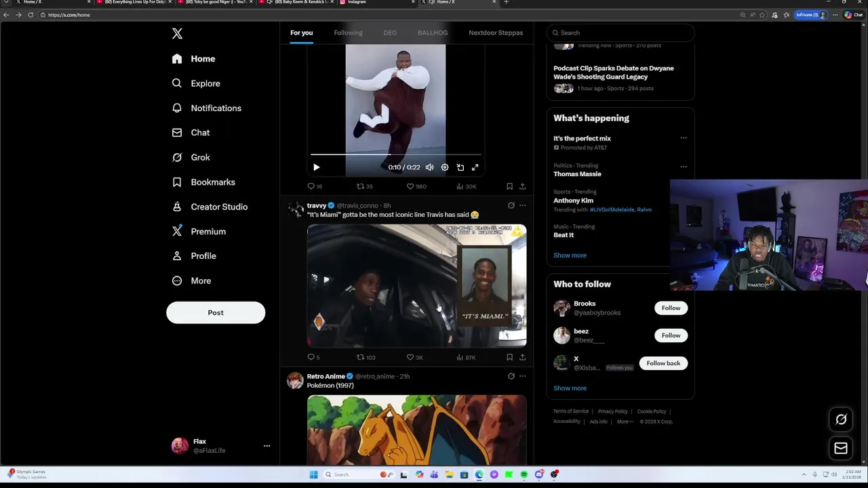868x488 pixels.
Task: Open account menu dots next to Flax
Action: coord(267,446)
